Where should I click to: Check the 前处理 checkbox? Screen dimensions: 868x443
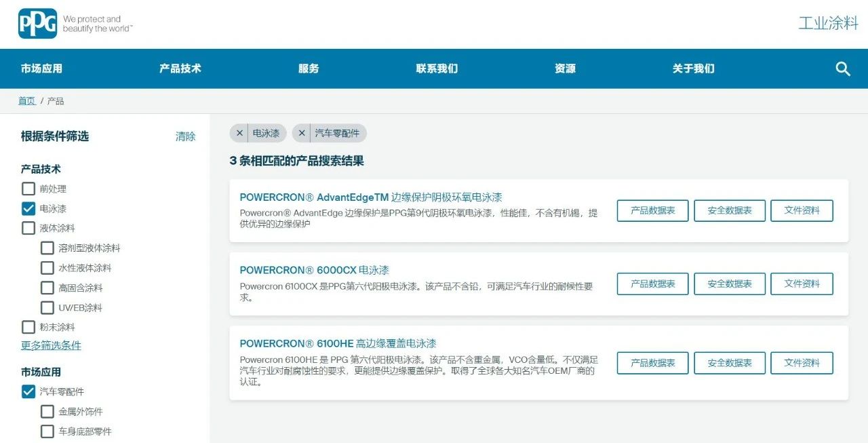[28, 189]
